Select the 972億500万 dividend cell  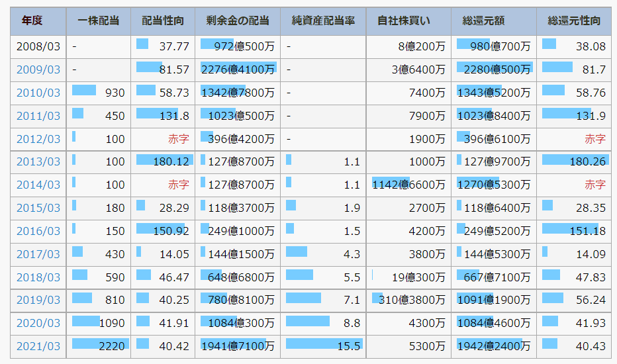(x=238, y=47)
